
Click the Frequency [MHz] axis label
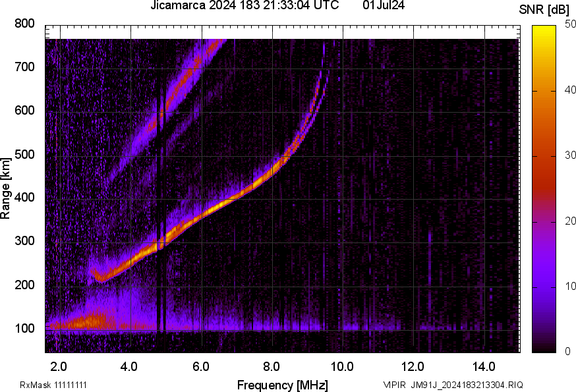(282, 385)
